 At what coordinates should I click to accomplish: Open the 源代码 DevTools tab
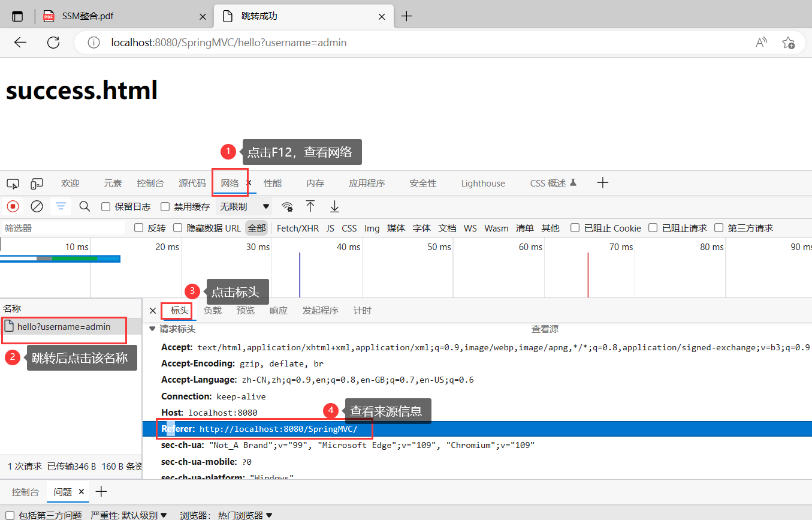pyautogui.click(x=192, y=184)
